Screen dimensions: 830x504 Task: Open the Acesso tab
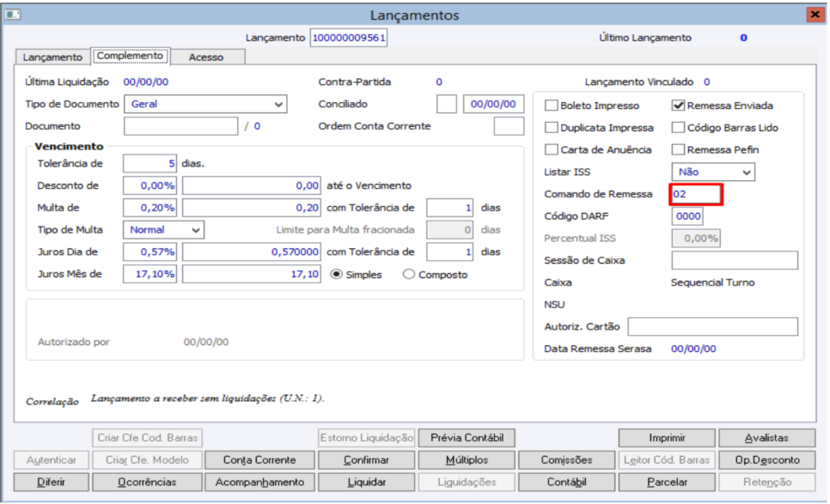pos(206,58)
